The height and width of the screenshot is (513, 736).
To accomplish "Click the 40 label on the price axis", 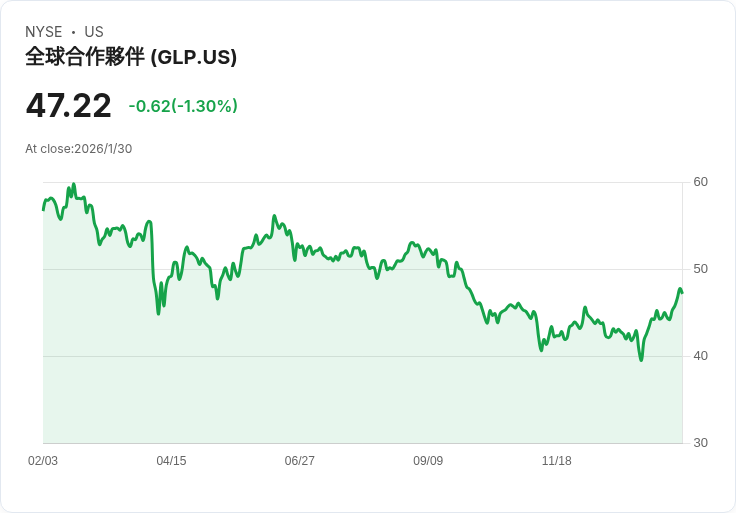I will coord(700,356).
